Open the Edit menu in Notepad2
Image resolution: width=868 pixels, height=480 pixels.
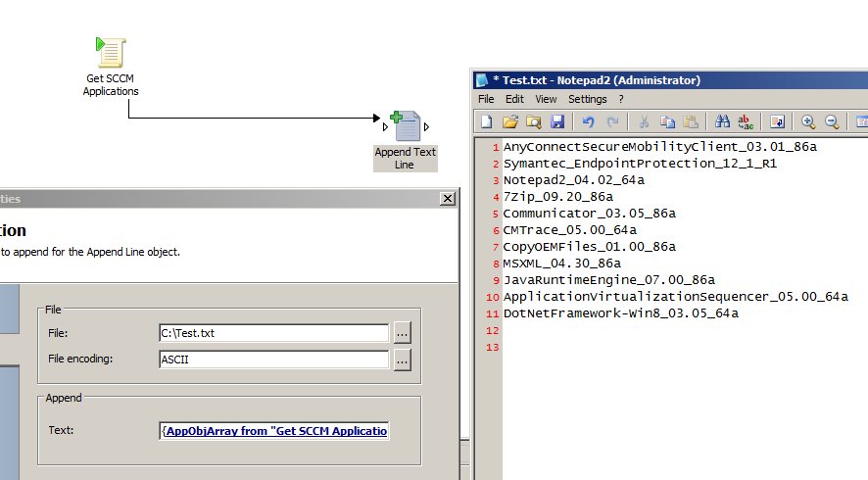(514, 99)
